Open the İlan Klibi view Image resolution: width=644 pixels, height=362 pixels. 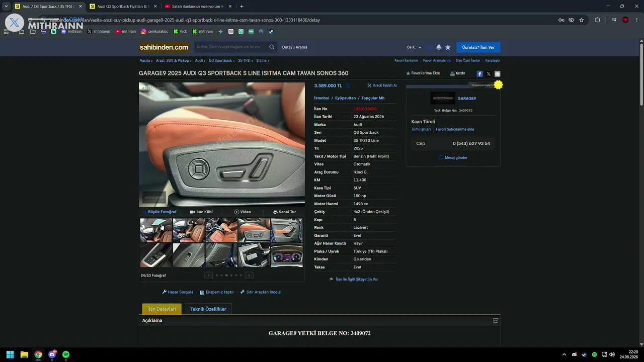[201, 212]
